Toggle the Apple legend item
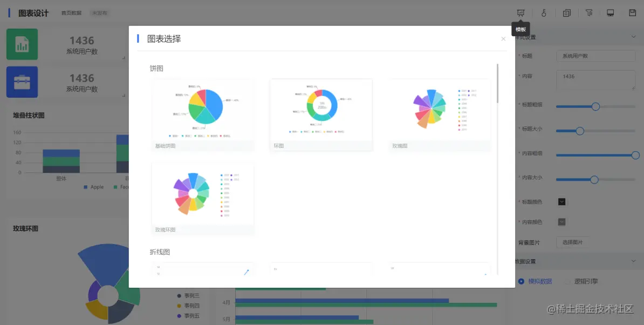644x325 pixels. (94, 187)
